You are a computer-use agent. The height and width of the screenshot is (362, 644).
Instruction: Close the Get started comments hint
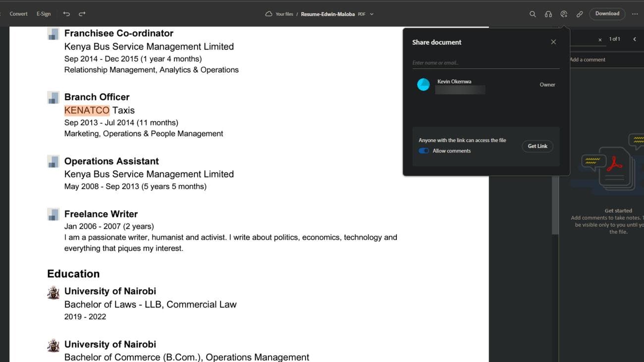tap(599, 39)
